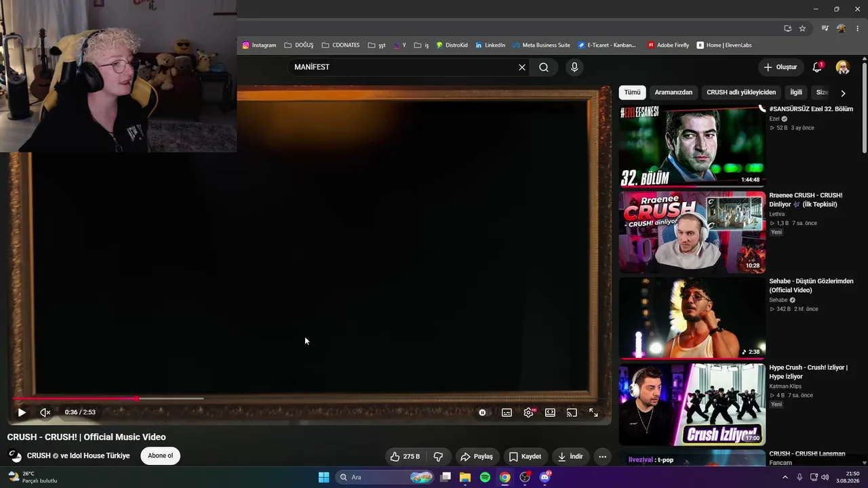Screen dimensions: 868x488
Task: Play the CRUSH music video
Action: [x=22, y=412]
